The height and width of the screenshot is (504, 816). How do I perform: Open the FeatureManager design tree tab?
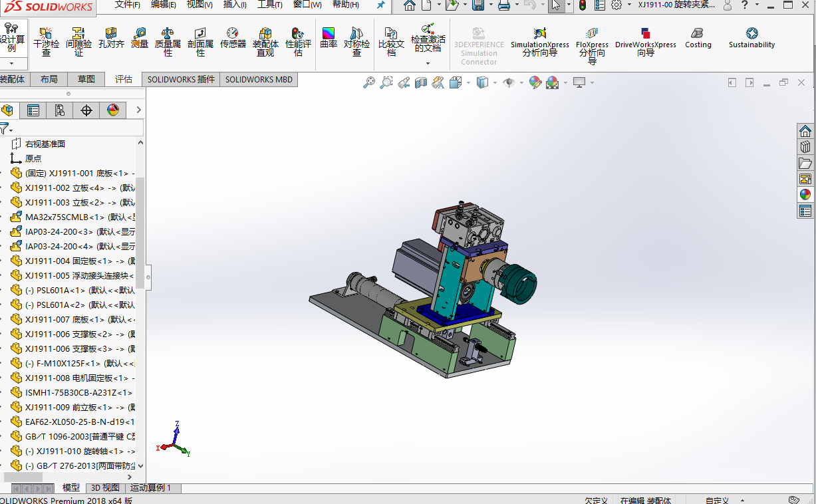point(7,110)
